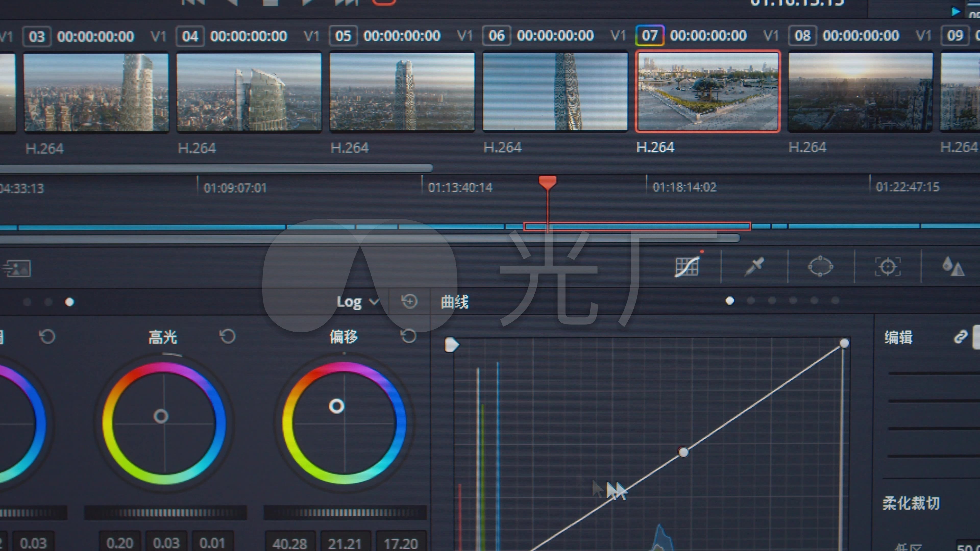Click the 高光 master wheel slider
The image size is (980, 551).
pyautogui.click(x=165, y=512)
